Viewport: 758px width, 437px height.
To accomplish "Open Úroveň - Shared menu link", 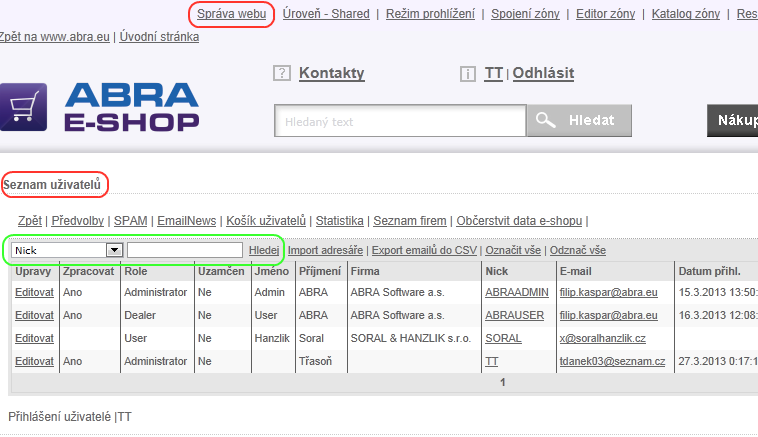I will [x=326, y=14].
